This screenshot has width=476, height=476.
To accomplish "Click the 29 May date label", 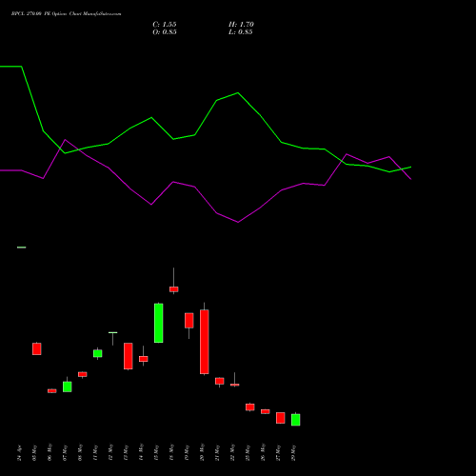I will (x=294, y=453).
